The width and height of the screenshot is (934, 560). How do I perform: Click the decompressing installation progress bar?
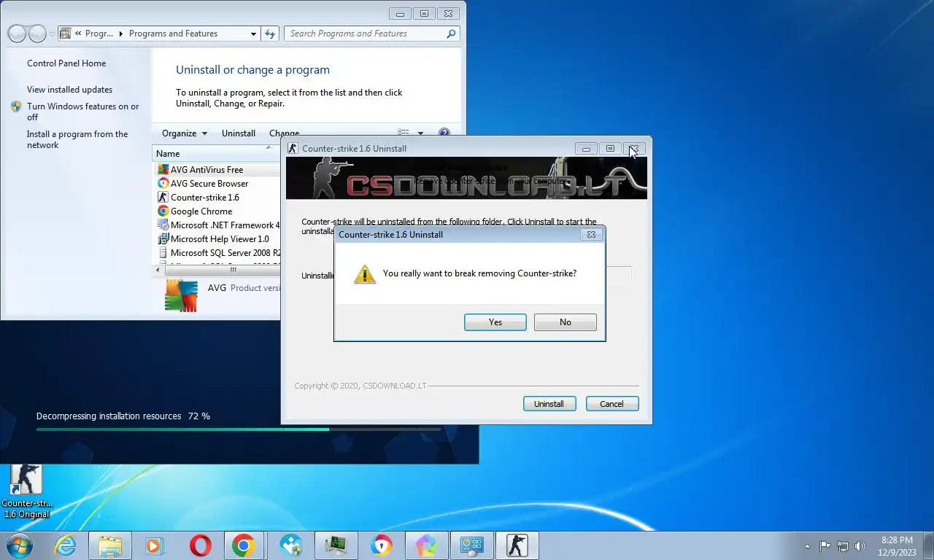click(238, 429)
